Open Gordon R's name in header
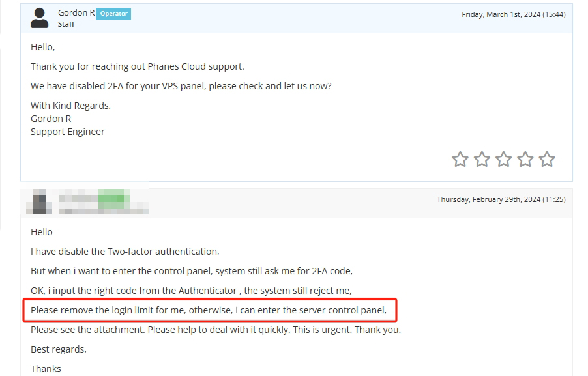 (x=76, y=13)
